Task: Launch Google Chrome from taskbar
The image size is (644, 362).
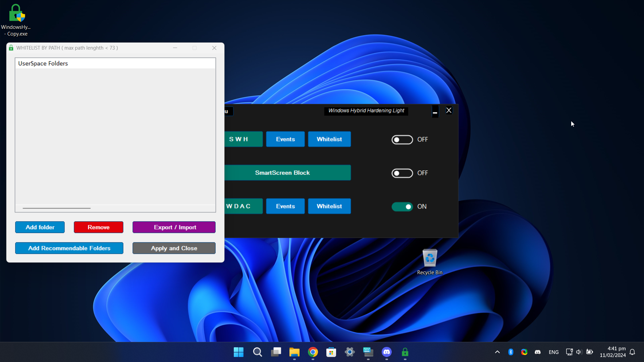Action: [x=313, y=352]
